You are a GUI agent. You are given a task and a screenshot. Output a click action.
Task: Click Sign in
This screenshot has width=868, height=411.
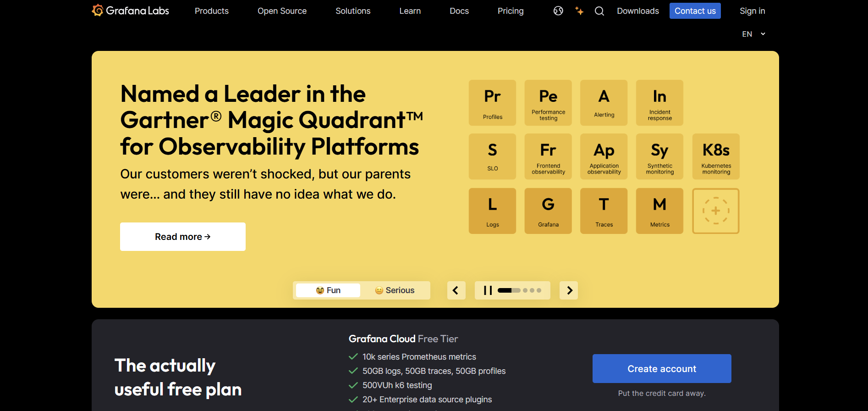[752, 11]
